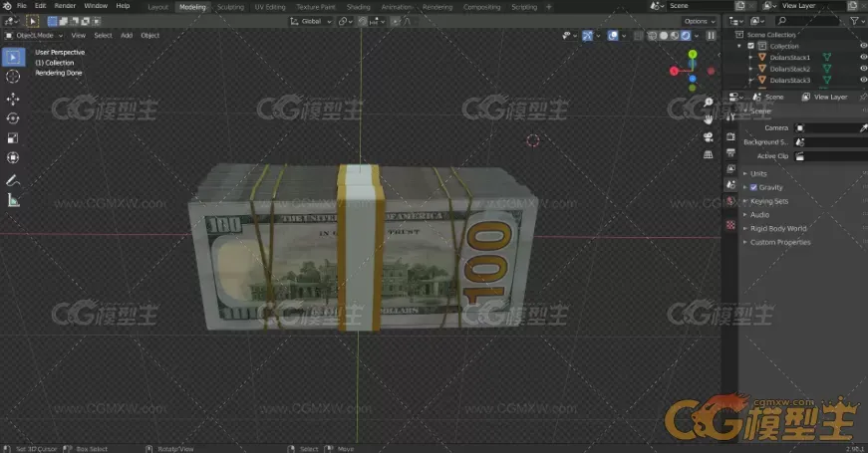The image size is (868, 453).
Task: Enable the Gravity checkbox
Action: [753, 187]
